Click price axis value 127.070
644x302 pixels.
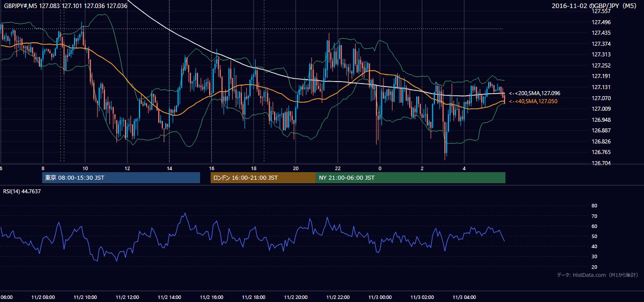[x=601, y=98]
